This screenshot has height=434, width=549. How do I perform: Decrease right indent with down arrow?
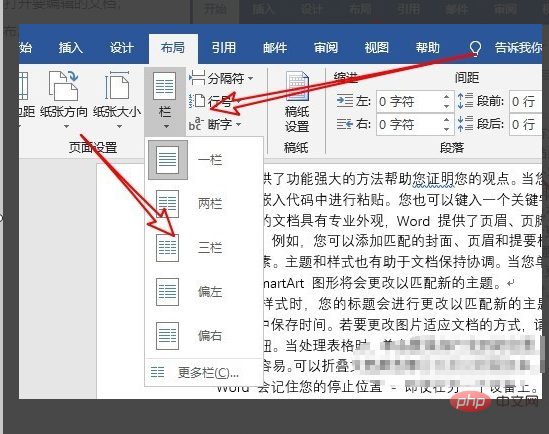coord(446,129)
